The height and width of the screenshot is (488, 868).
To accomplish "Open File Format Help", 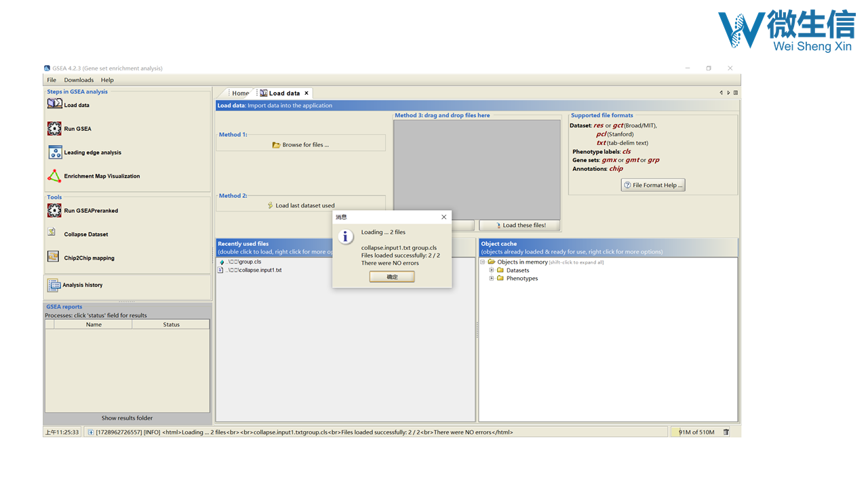I will click(653, 185).
